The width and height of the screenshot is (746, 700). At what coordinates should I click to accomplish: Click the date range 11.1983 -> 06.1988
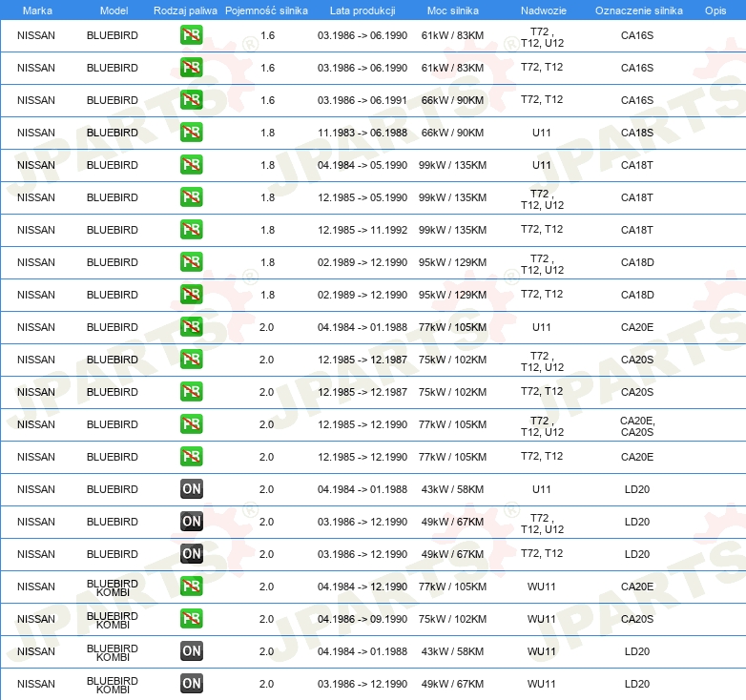click(x=363, y=133)
